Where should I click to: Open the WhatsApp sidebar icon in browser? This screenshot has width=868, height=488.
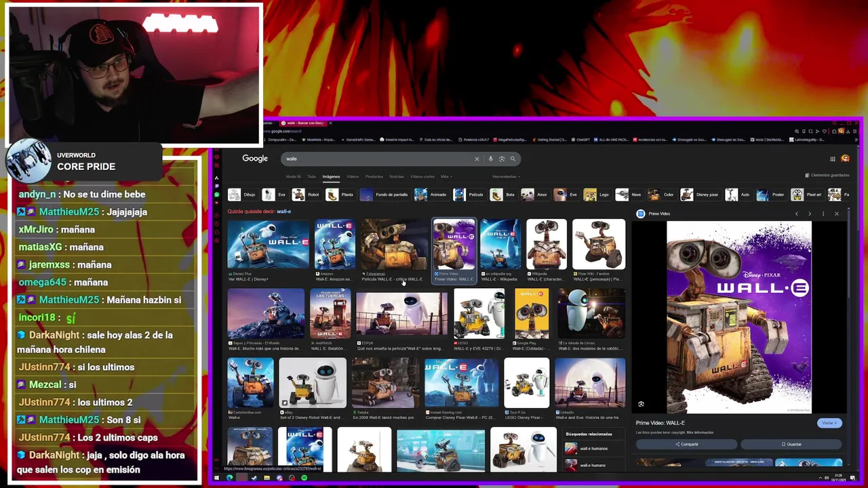217,195
